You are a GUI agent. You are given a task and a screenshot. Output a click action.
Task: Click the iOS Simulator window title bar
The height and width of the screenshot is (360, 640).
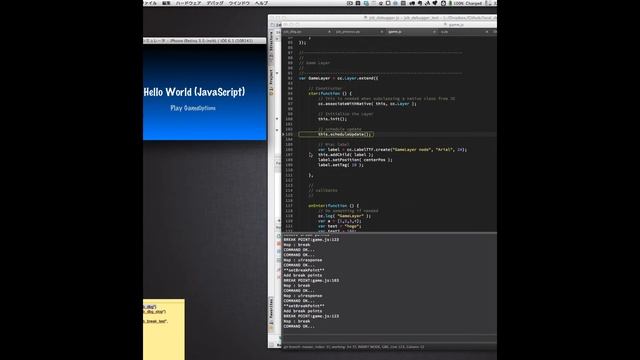point(204,41)
